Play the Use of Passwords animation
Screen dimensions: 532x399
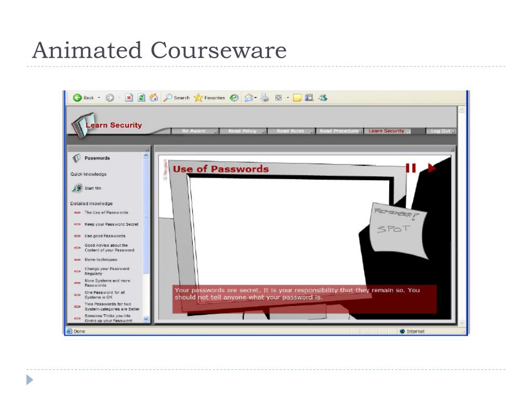tap(431, 168)
